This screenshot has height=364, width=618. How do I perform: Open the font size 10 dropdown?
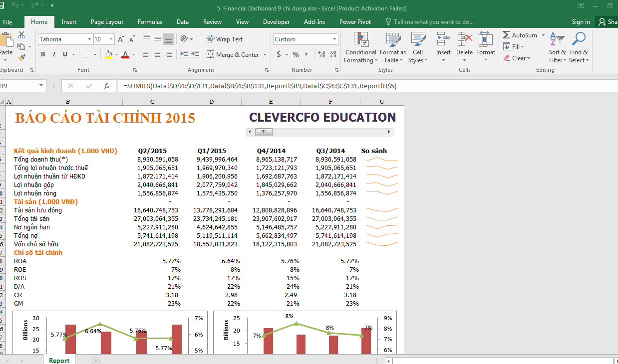click(111, 39)
